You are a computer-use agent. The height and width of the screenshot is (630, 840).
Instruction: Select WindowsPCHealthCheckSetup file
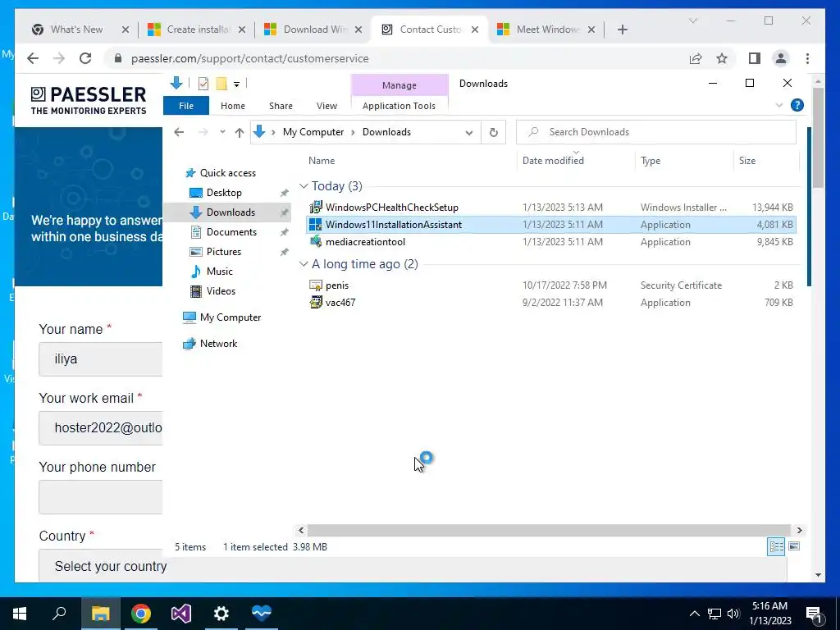[550, 208]
